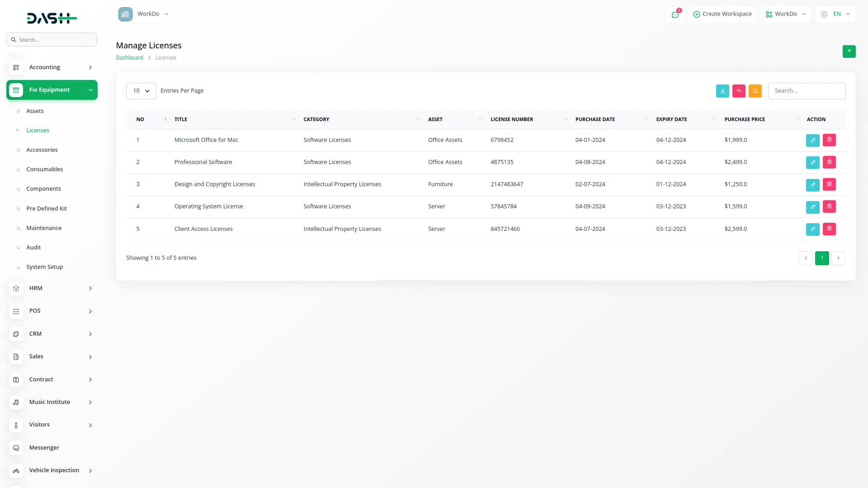The width and height of the screenshot is (868, 488).
Task: Open the WorkDo workspace dropdown at top left
Action: click(144, 14)
